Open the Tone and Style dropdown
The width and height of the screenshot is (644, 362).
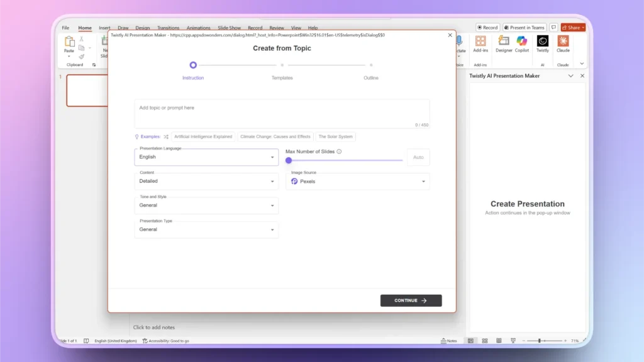[x=206, y=206]
